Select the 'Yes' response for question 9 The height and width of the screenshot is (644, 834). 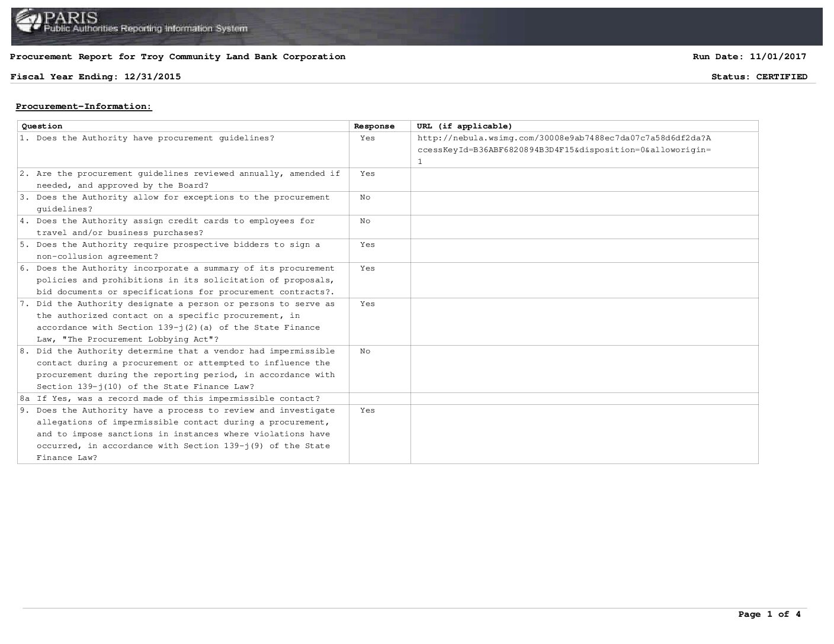367,410
